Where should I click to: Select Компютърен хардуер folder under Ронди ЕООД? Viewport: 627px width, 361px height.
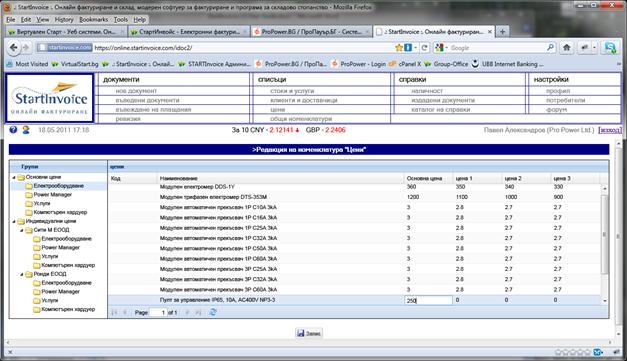tap(68, 309)
